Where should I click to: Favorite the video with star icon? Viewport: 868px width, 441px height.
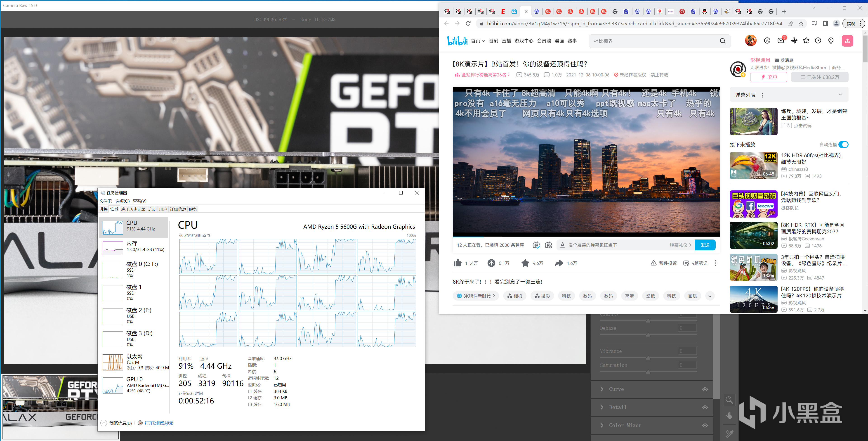point(525,263)
